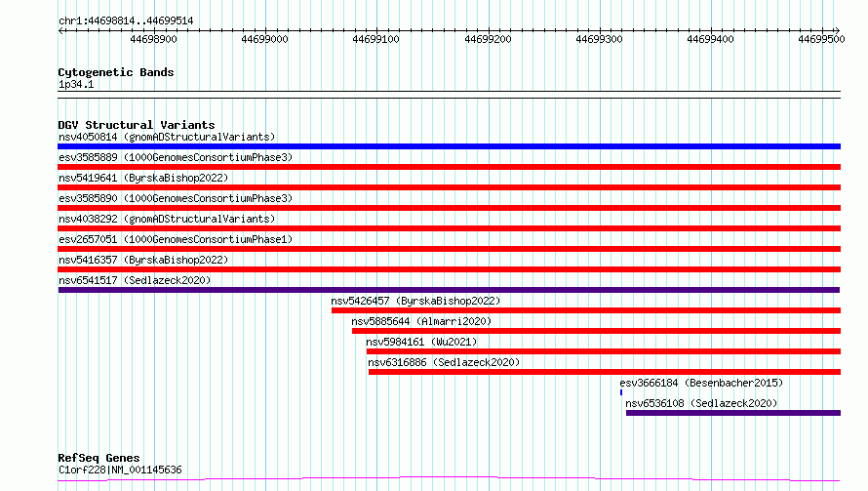Select the red nsv5885644 variant bar

pos(596,331)
